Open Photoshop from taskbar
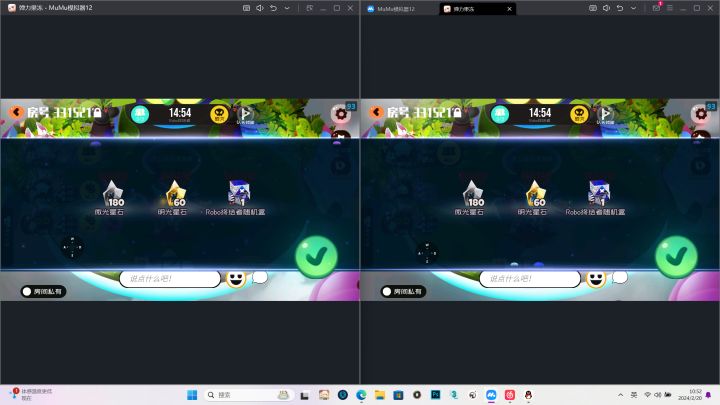This screenshot has height=405, width=720. coord(435,395)
